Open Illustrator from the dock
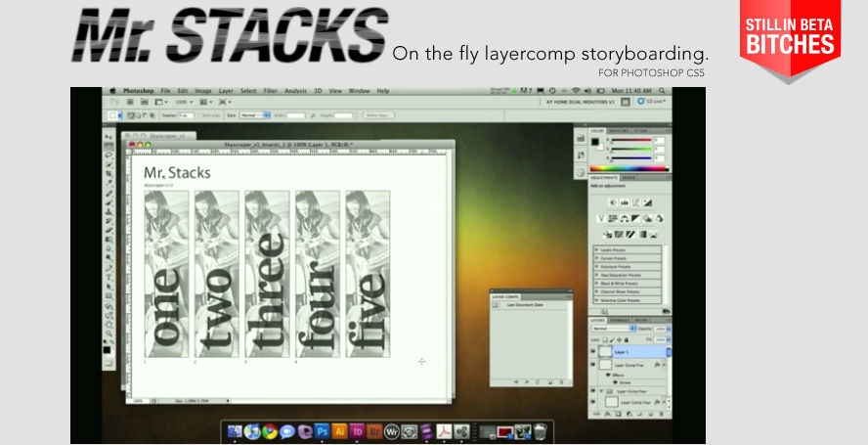 coord(339,431)
